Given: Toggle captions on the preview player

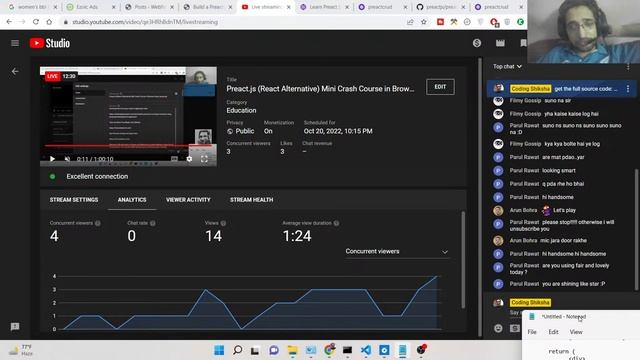Looking at the screenshot, I should point(174,159).
